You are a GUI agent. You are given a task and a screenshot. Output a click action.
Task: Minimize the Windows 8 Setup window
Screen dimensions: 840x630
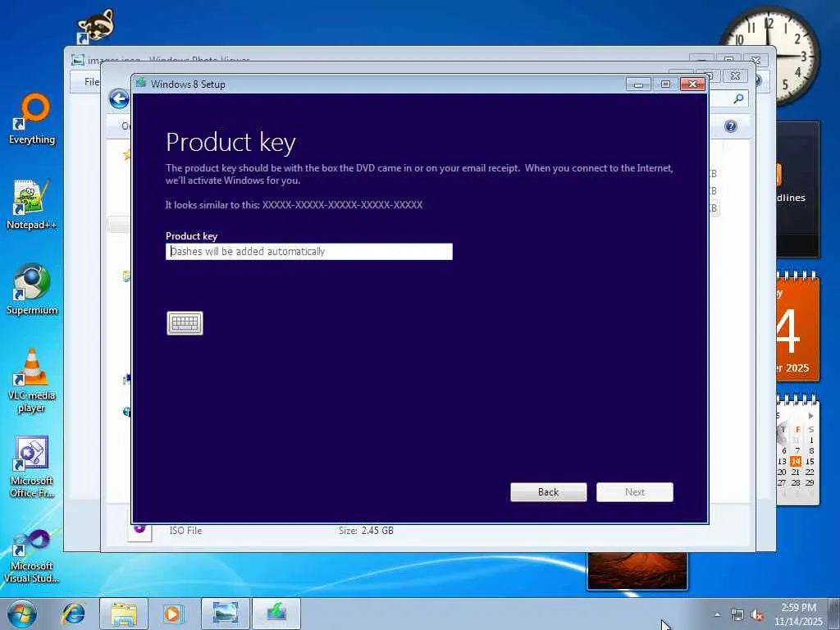pos(638,84)
